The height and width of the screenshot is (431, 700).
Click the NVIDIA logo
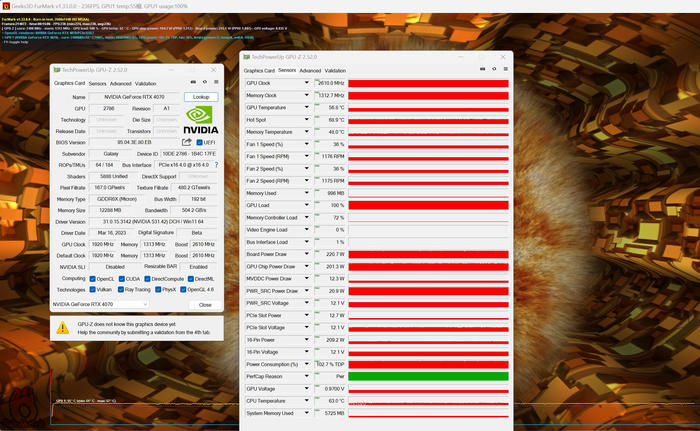(200, 120)
